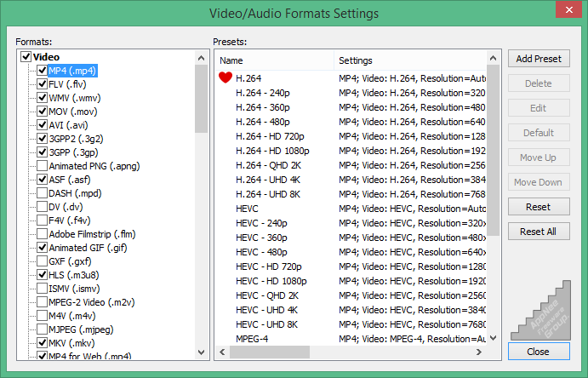Click the AppNee staircase logo
The height and width of the screenshot is (378, 588).
coord(540,311)
